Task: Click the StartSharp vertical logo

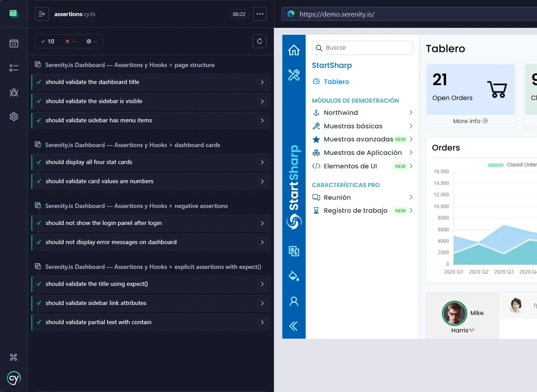Action: [x=294, y=187]
